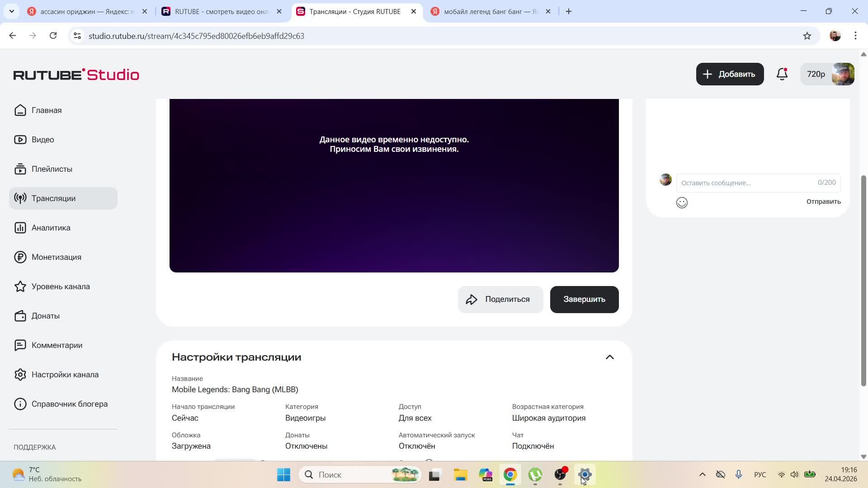Image resolution: width=868 pixels, height=488 pixels.
Task: Click the Поделиться share button
Action: (500, 299)
